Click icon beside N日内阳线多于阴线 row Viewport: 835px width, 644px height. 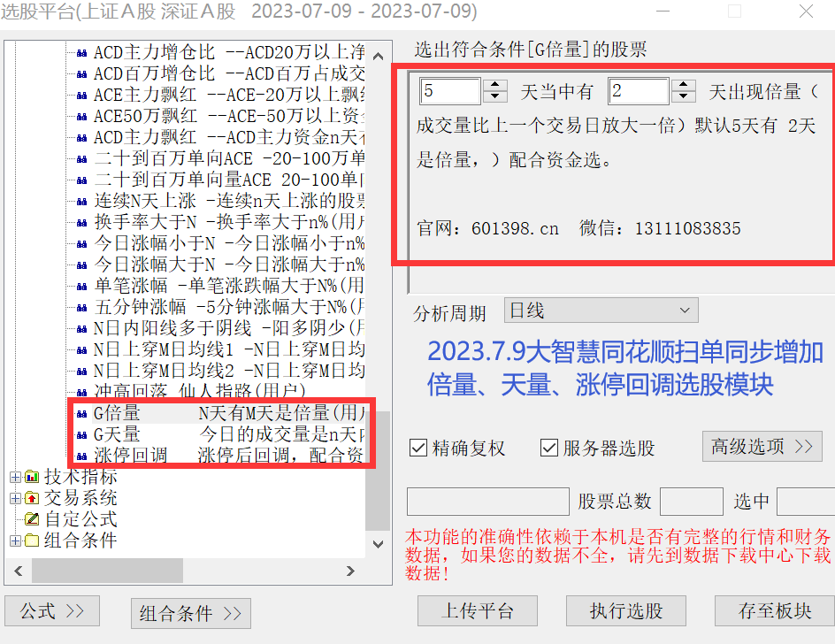(x=82, y=329)
